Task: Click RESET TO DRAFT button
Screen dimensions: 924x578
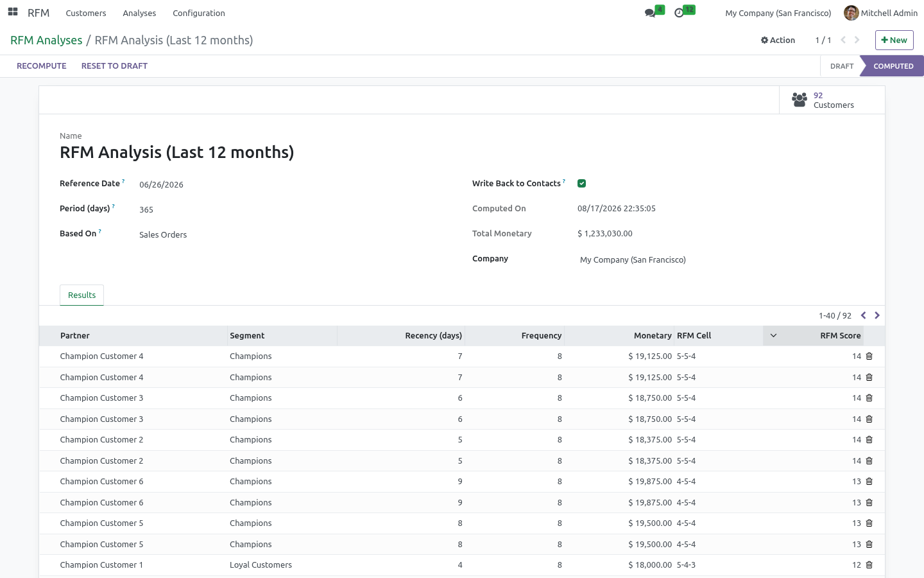Action: tap(114, 66)
